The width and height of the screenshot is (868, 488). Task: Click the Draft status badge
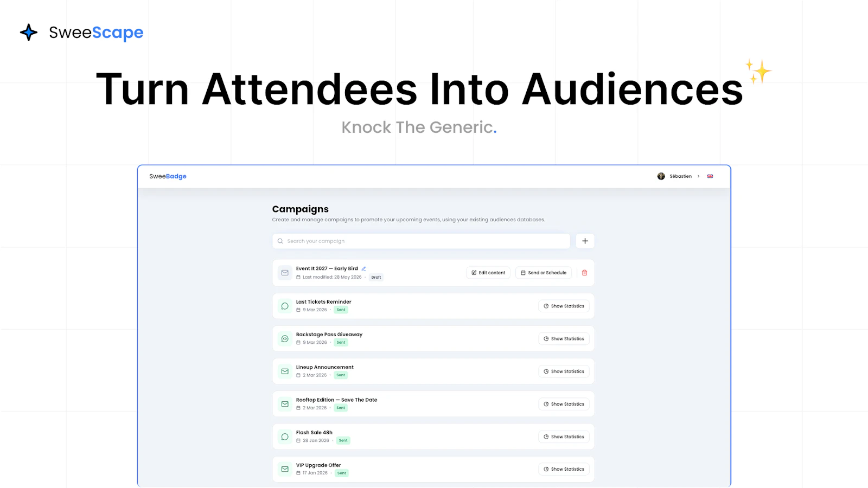[x=376, y=277]
